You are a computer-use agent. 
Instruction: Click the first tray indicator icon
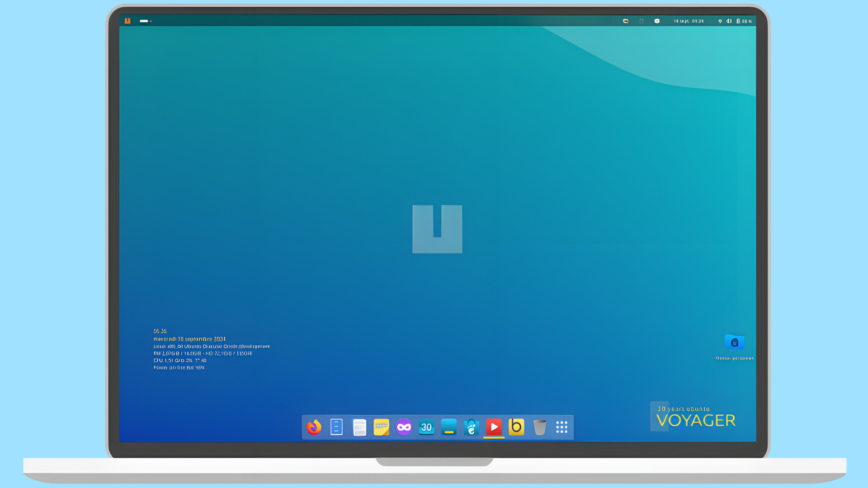[x=626, y=21]
